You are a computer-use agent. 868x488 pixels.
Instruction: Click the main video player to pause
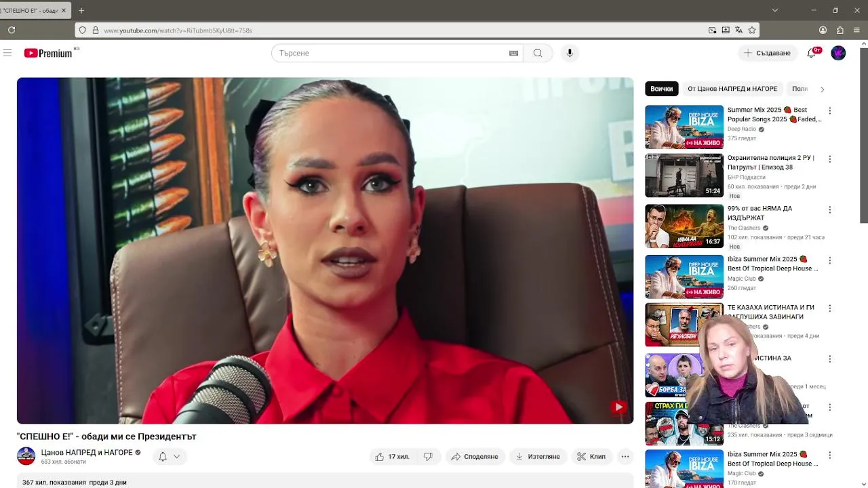click(325, 250)
